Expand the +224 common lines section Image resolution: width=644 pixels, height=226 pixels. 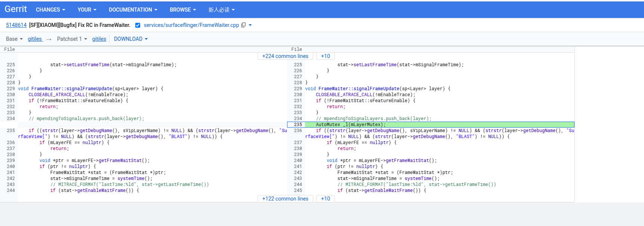click(285, 56)
